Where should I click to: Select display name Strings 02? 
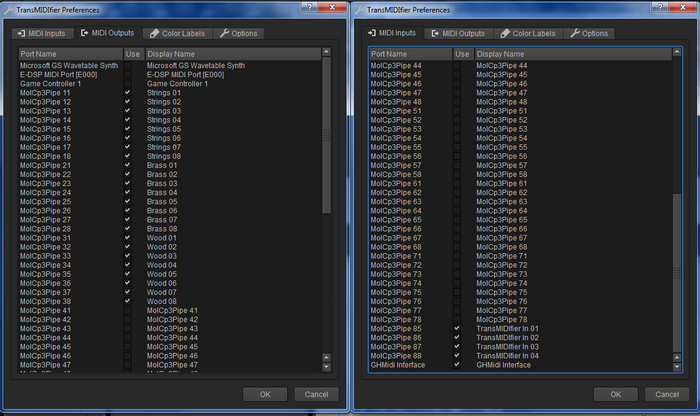coord(164,102)
